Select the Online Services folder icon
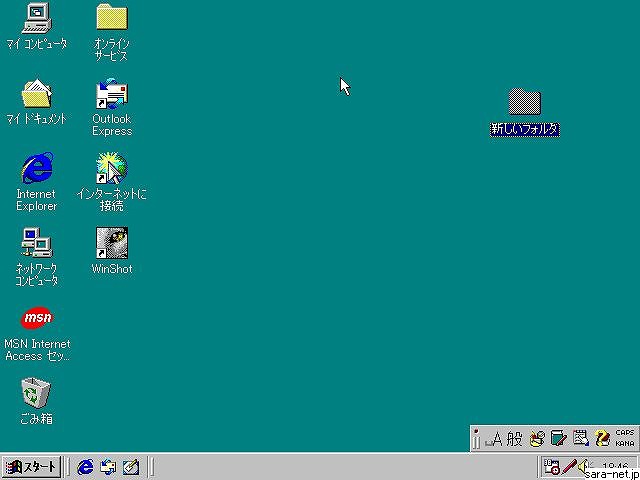Viewport: 640px width, 480px height. [111, 17]
